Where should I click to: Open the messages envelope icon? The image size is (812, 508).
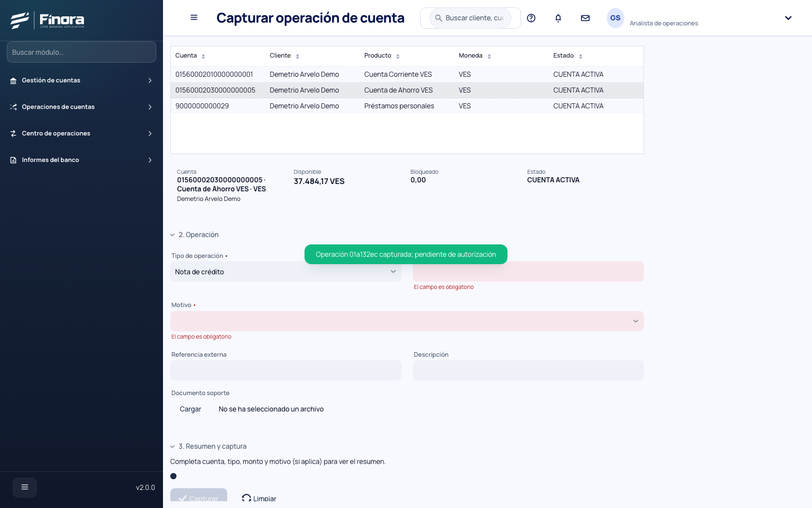585,18
